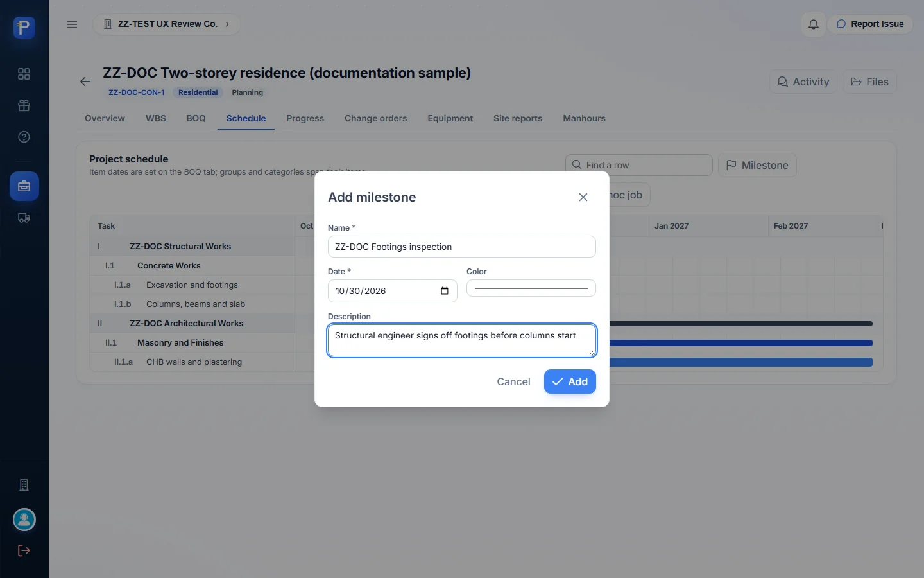Open the calendar picker in Date field
The height and width of the screenshot is (578, 924).
[x=445, y=291]
